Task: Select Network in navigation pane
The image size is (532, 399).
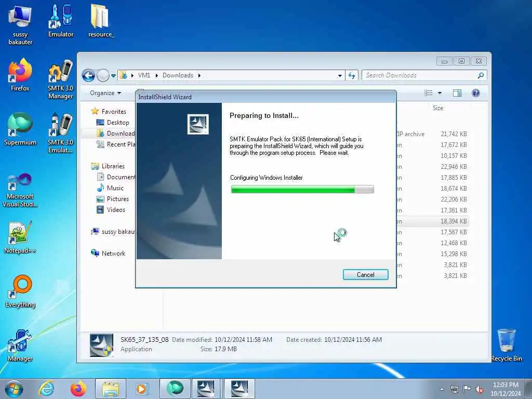Action: (108, 253)
